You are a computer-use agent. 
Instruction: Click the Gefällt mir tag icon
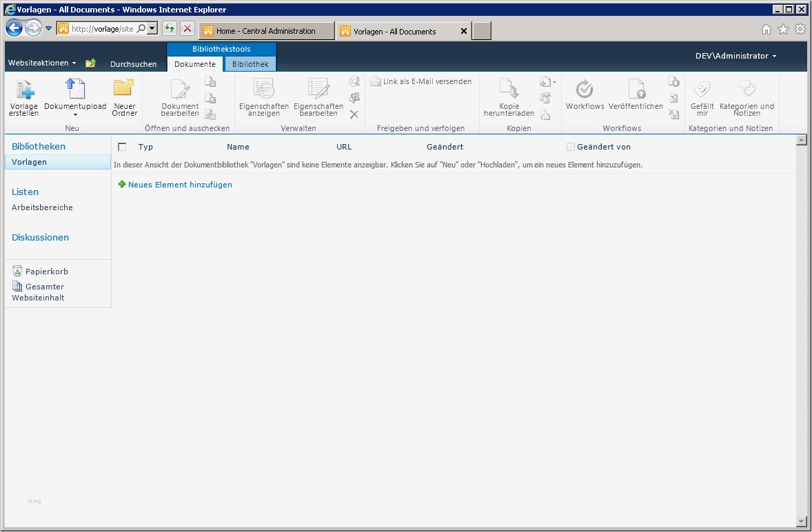[x=702, y=88]
